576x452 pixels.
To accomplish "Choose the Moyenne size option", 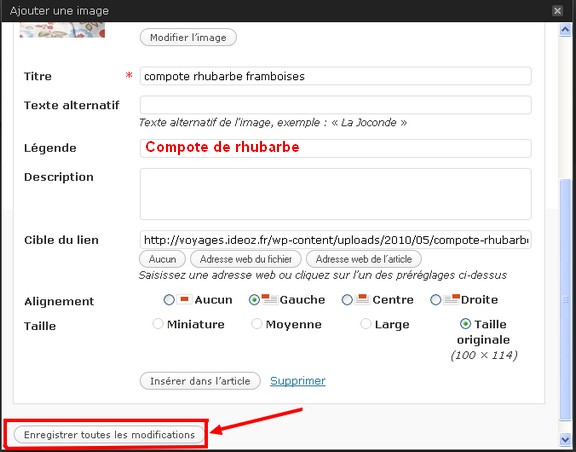I will click(x=256, y=324).
